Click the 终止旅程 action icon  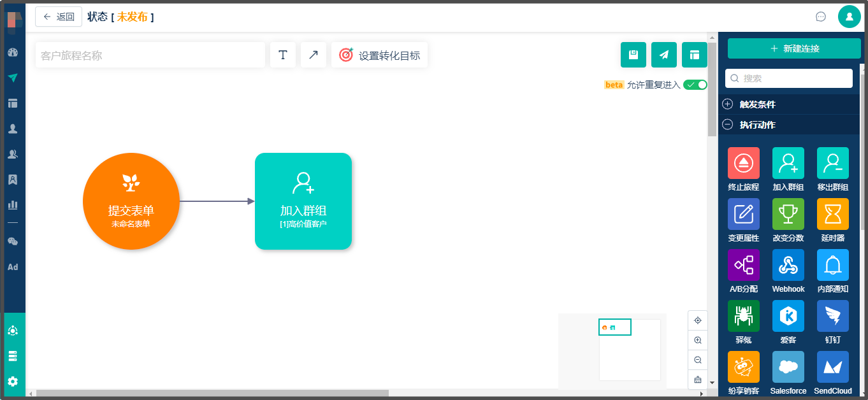(x=744, y=163)
